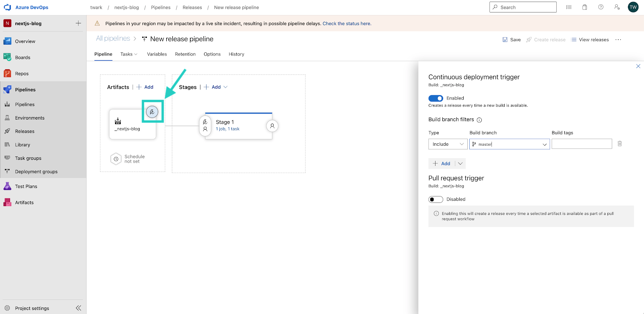This screenshot has width=644, height=314.
Task: Click the Stage 1 name
Action: click(x=225, y=122)
